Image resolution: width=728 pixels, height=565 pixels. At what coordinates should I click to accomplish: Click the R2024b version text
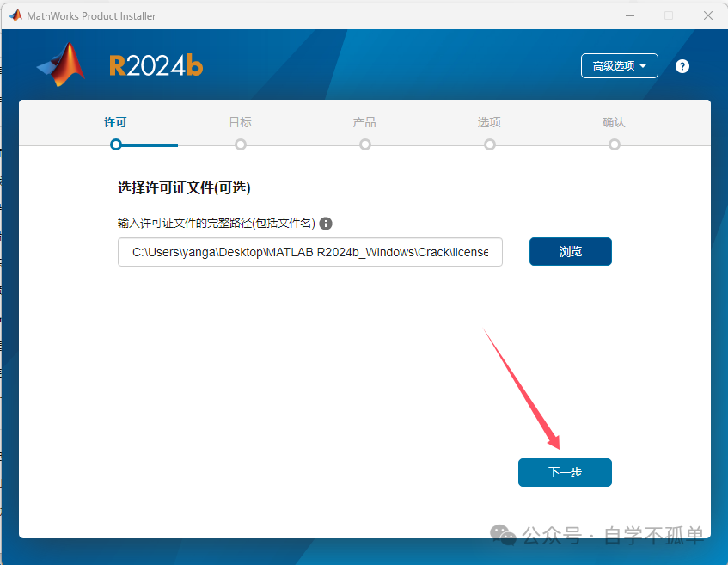pyautogui.click(x=156, y=65)
